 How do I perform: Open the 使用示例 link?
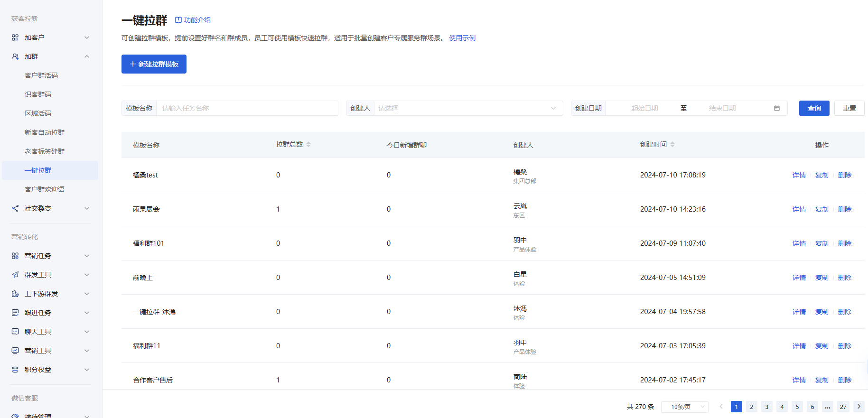coord(462,38)
